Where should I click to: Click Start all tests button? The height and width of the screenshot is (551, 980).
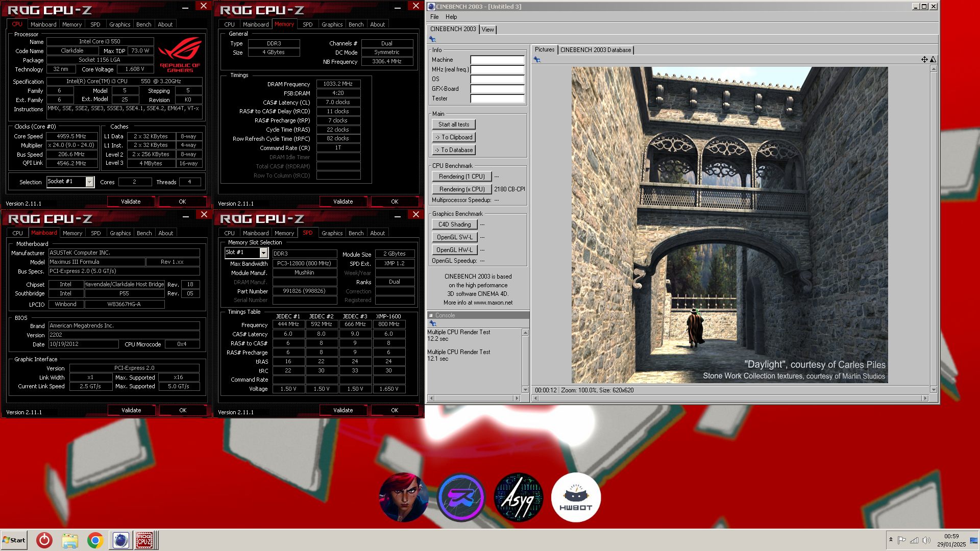point(454,124)
